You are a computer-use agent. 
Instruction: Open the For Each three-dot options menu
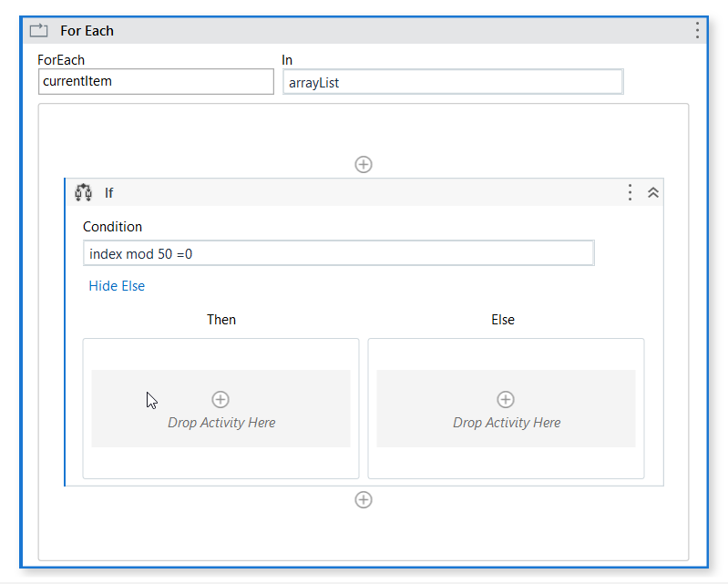coord(697,30)
